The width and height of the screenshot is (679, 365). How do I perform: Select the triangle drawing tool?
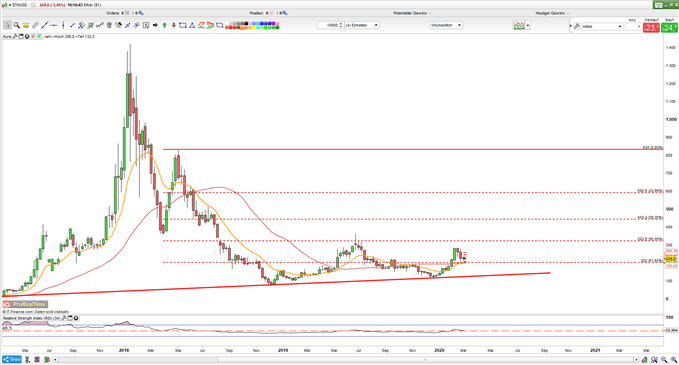(x=192, y=26)
